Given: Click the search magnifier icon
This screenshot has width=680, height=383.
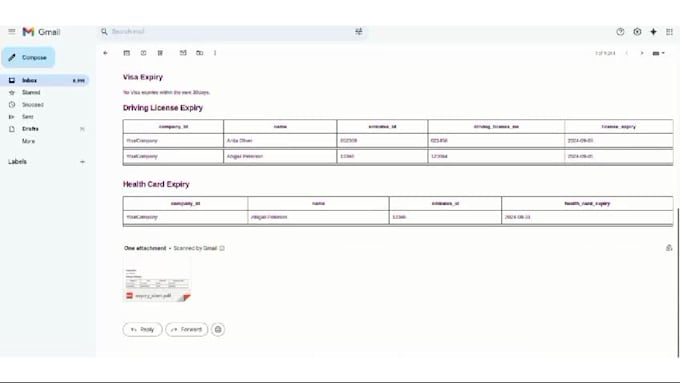Looking at the screenshot, I should coord(104,32).
